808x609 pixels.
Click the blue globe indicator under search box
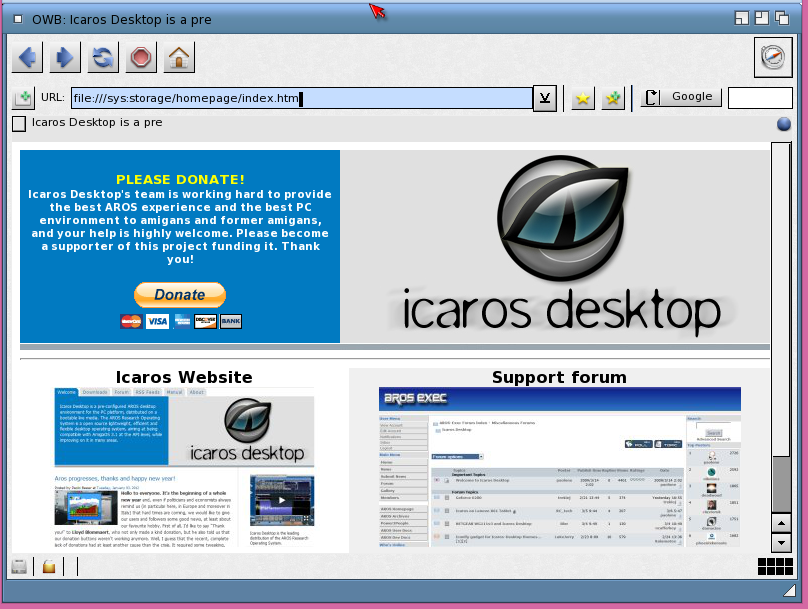pos(784,124)
